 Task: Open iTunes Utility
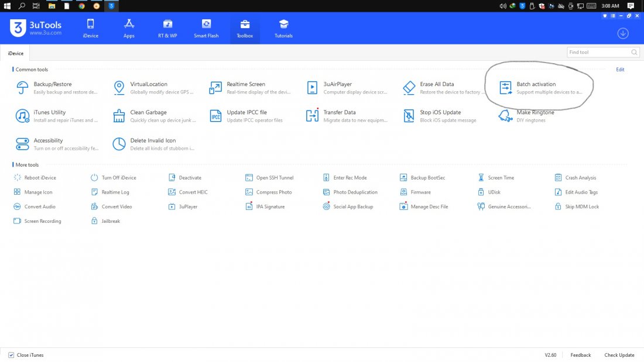pos(57,116)
